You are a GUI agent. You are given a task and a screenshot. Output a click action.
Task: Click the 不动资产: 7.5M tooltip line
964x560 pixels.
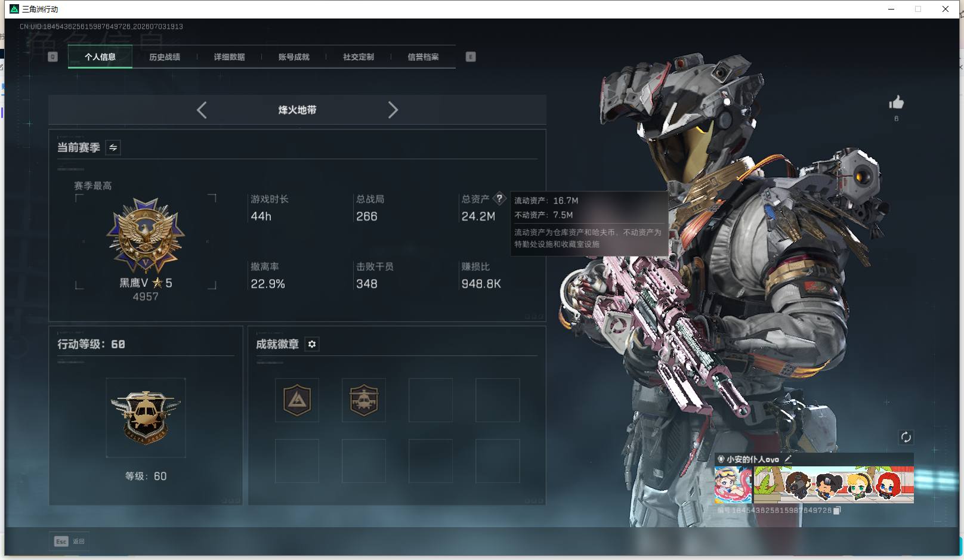543,215
